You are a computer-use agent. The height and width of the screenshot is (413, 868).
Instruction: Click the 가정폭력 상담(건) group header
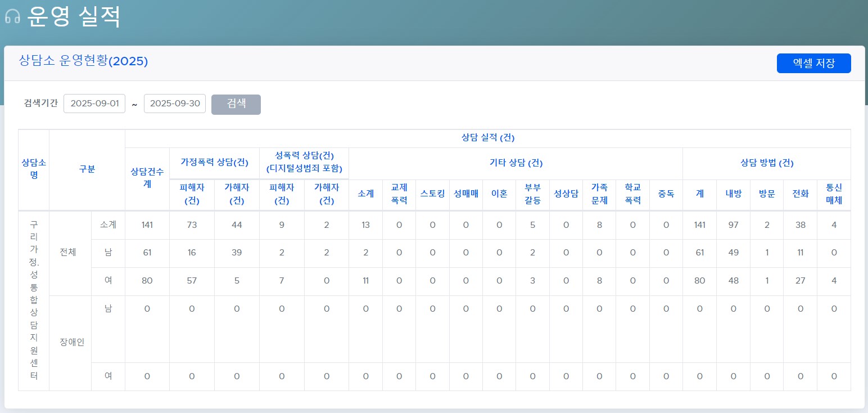click(x=214, y=163)
